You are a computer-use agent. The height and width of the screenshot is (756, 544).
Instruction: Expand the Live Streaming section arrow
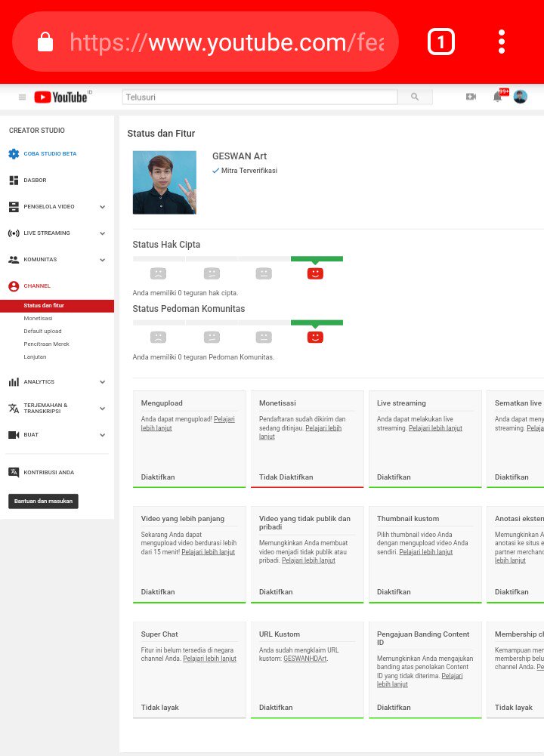tap(102, 233)
